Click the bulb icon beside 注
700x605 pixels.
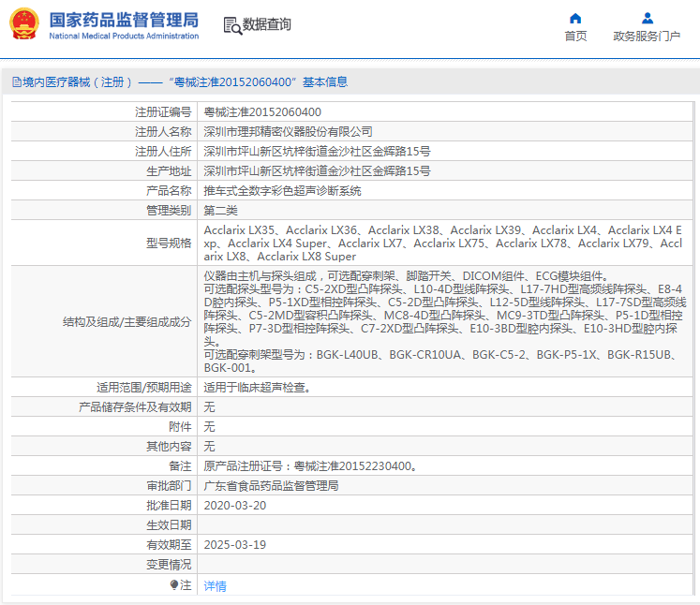click(x=174, y=584)
